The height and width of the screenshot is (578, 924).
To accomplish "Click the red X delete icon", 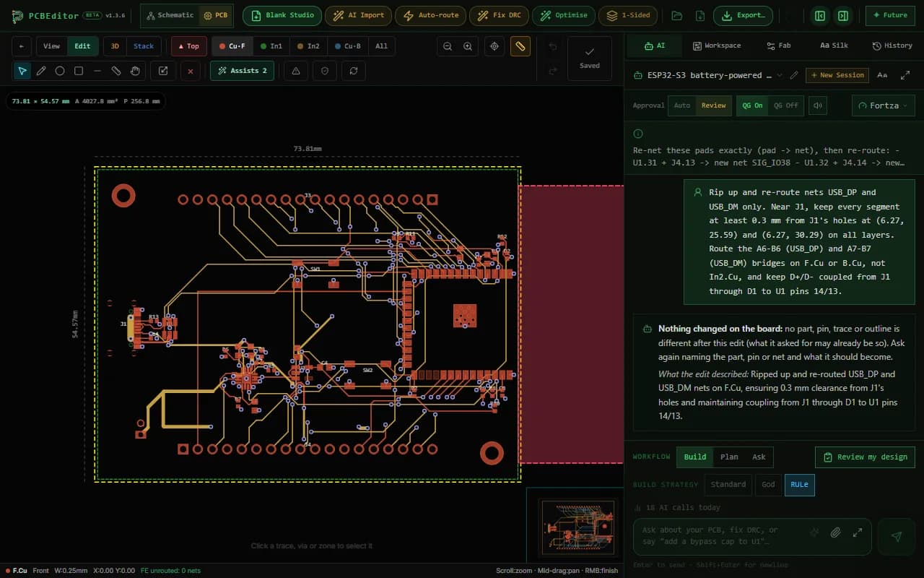I will [190, 71].
